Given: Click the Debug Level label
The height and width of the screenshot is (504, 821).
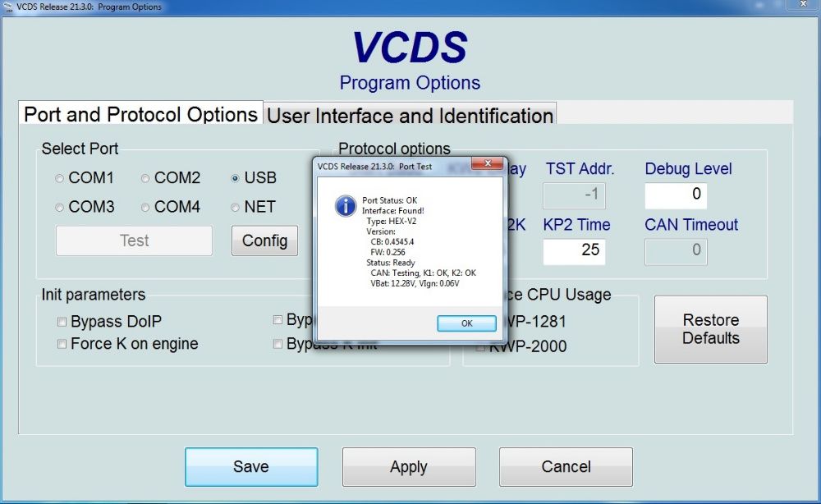Looking at the screenshot, I should point(688,168).
